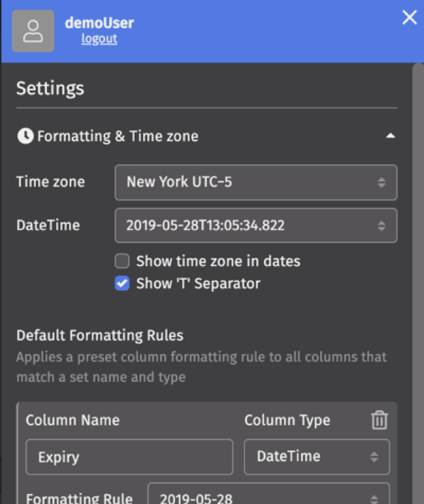Click the Time zone dropdown arrows icon
The width and height of the screenshot is (424, 504).
(382, 182)
